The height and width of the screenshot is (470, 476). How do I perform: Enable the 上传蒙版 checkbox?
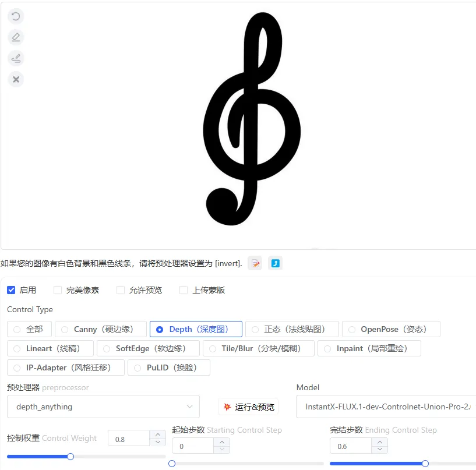point(183,289)
